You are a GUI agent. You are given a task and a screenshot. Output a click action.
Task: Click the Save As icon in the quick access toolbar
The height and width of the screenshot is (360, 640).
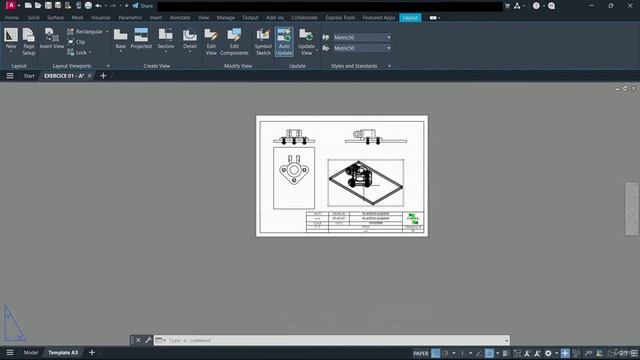58,6
